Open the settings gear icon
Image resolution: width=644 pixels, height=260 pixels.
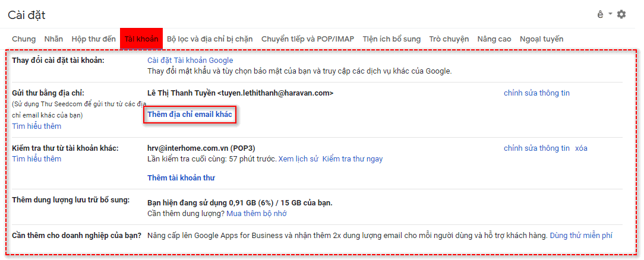pos(621,14)
